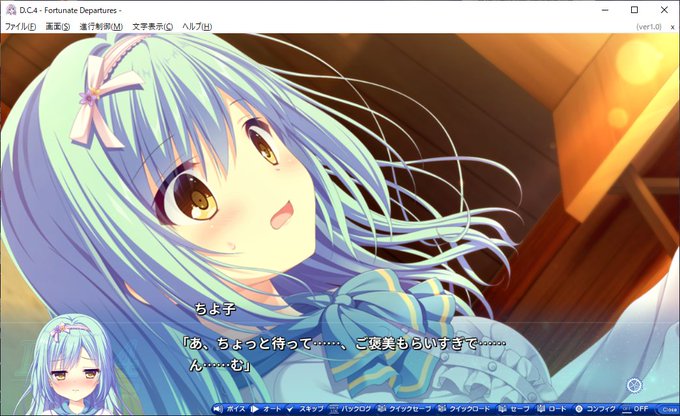Open コンフィグ settings
Viewport: 680px width, 416px height.
(x=595, y=409)
